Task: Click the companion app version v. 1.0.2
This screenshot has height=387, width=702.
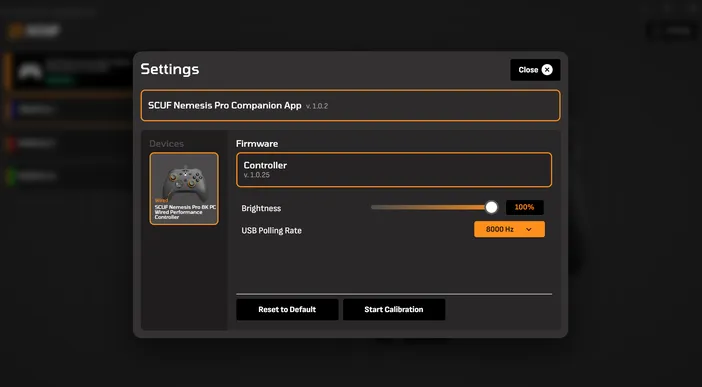Action: 317,106
